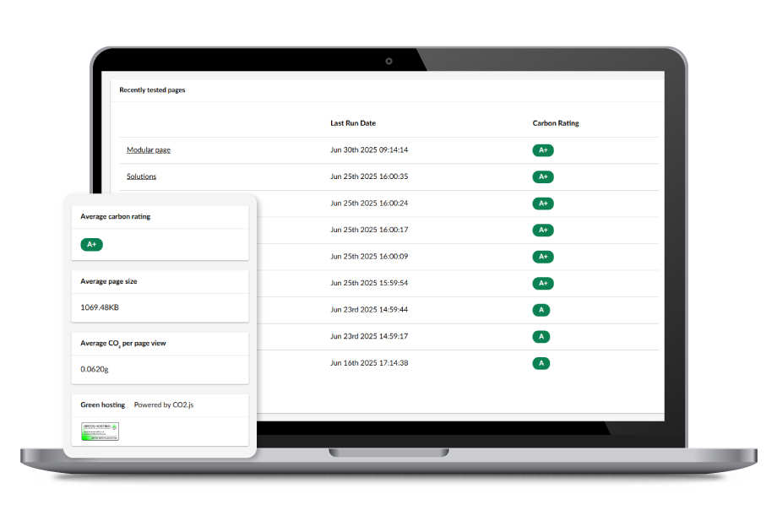Open the Modular page link

(x=148, y=150)
